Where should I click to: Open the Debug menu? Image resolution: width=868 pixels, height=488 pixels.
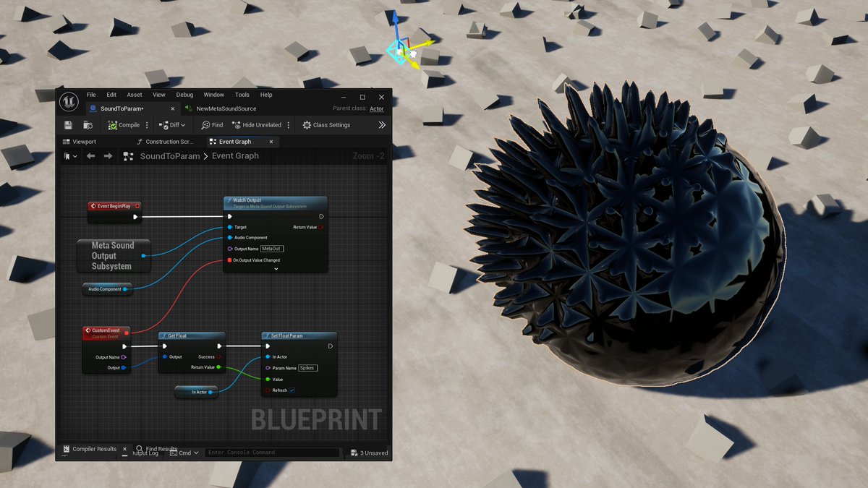(184, 94)
